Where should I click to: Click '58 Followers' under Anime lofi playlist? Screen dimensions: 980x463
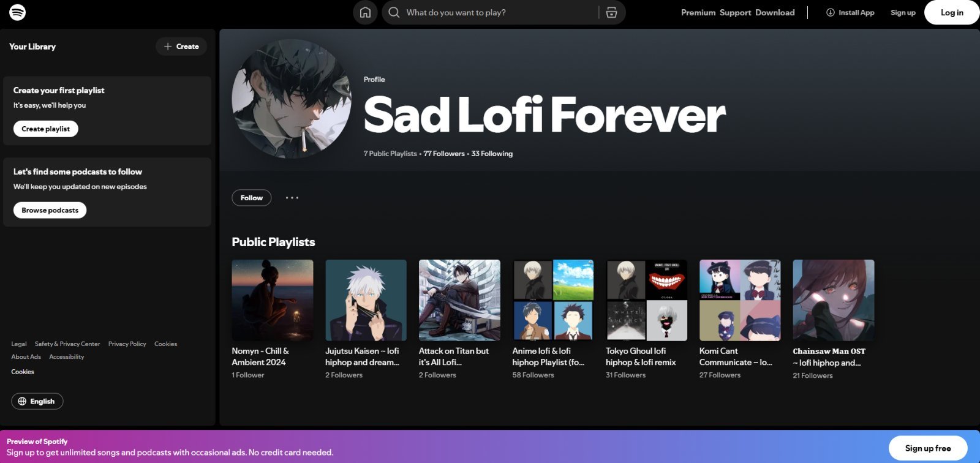533,375
